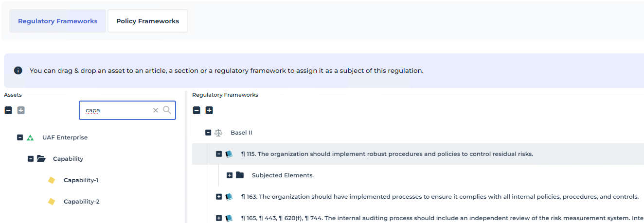Select the Regulatory Frameworks tab

(57, 21)
